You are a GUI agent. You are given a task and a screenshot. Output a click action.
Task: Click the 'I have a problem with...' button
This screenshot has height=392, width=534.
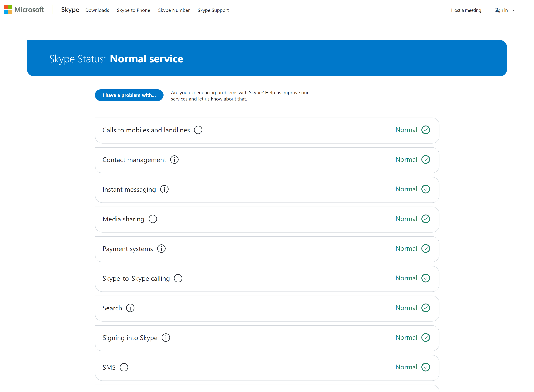(129, 95)
